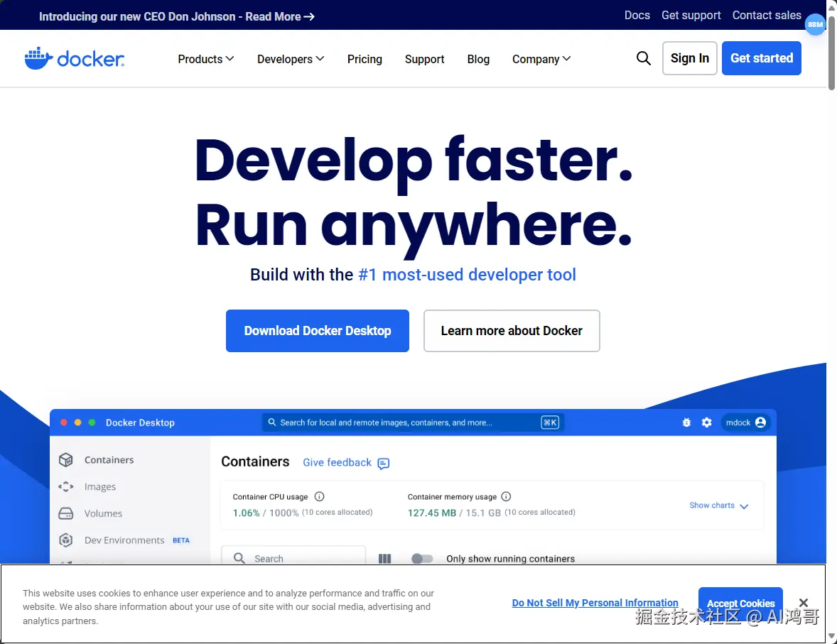Toggle Only show running containers switch
Viewport: 837px width, 644px height.
422,559
